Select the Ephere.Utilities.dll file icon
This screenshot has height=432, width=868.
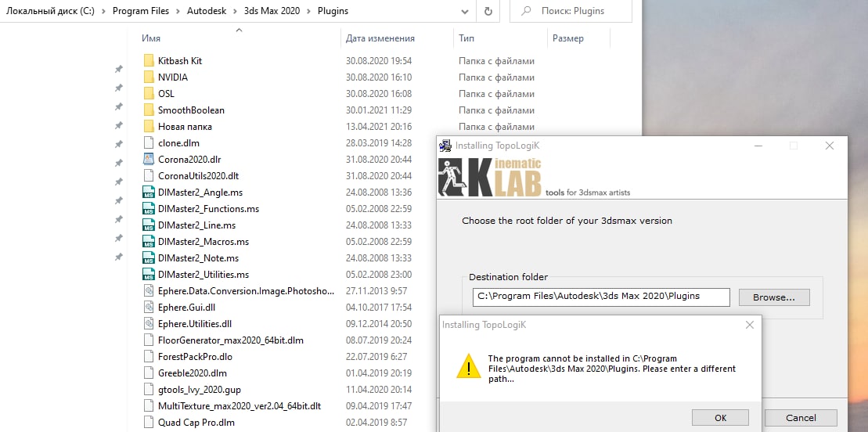pyautogui.click(x=149, y=323)
